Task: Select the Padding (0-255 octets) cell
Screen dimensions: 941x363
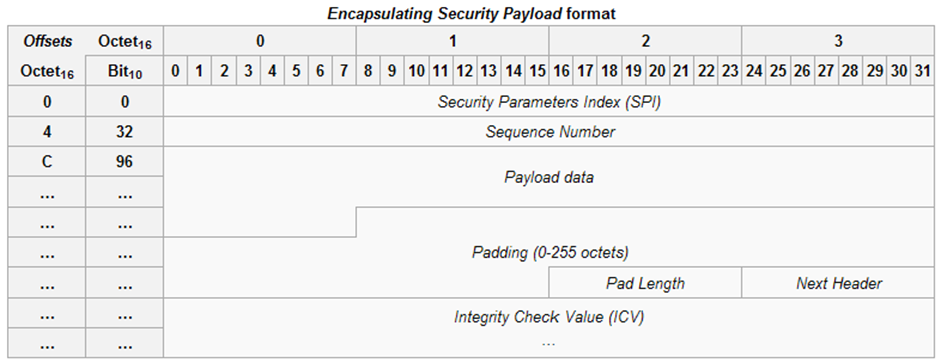Action: tap(549, 253)
